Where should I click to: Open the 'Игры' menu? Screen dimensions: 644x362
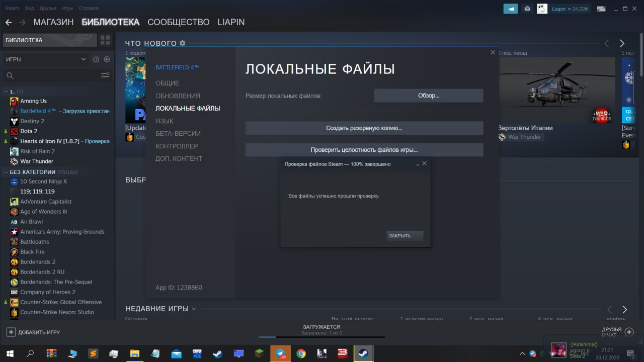pyautogui.click(x=68, y=8)
